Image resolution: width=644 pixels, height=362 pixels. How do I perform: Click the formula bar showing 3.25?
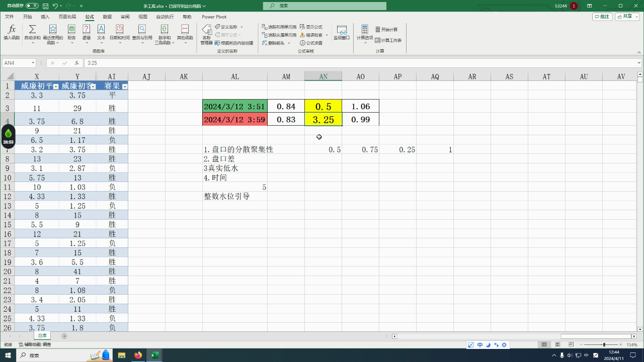(x=360, y=63)
